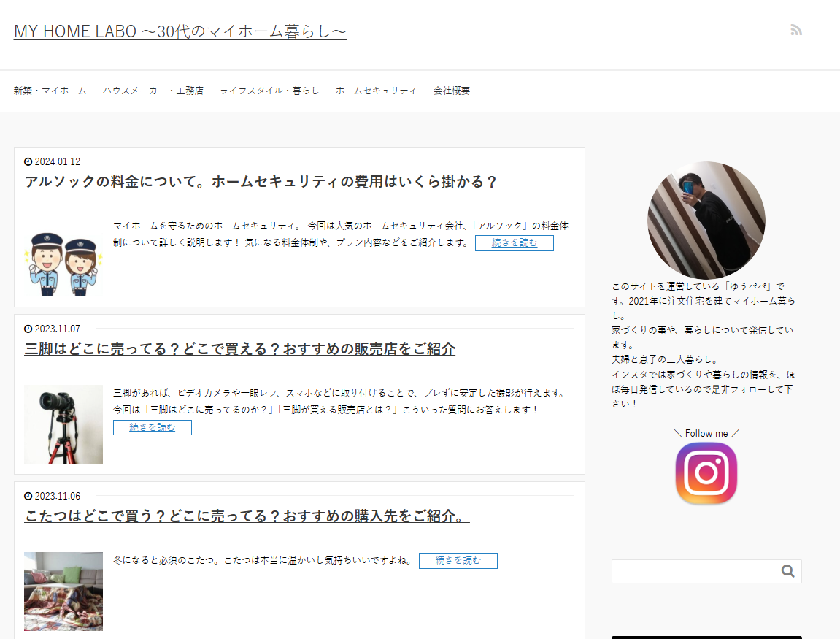
Task: Open the 会社概要 menu item
Action: (452, 91)
